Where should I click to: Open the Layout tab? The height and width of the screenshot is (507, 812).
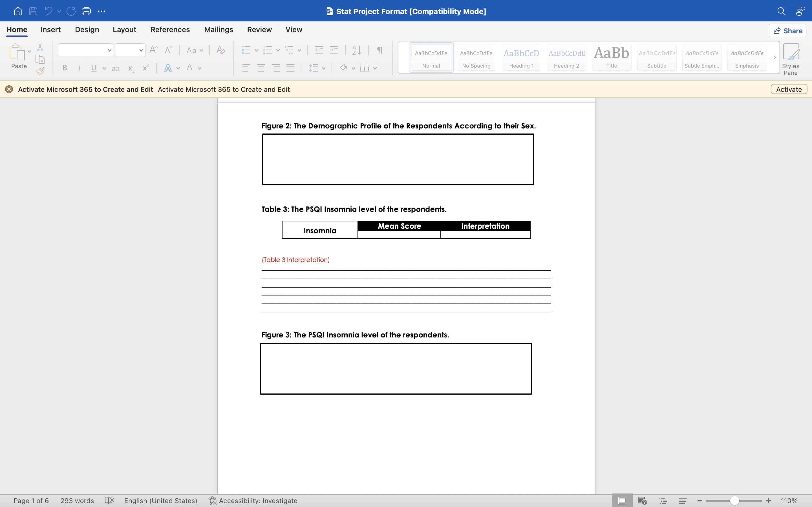[124, 30]
